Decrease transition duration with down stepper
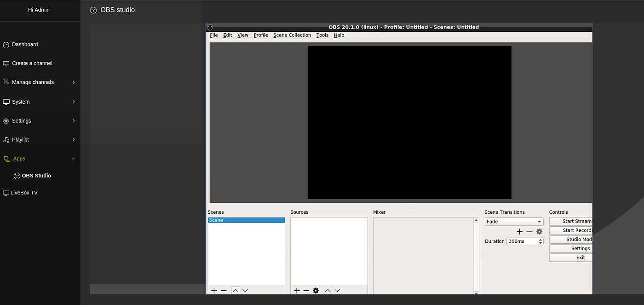Viewport: 644px width, 305px height. 540,243
